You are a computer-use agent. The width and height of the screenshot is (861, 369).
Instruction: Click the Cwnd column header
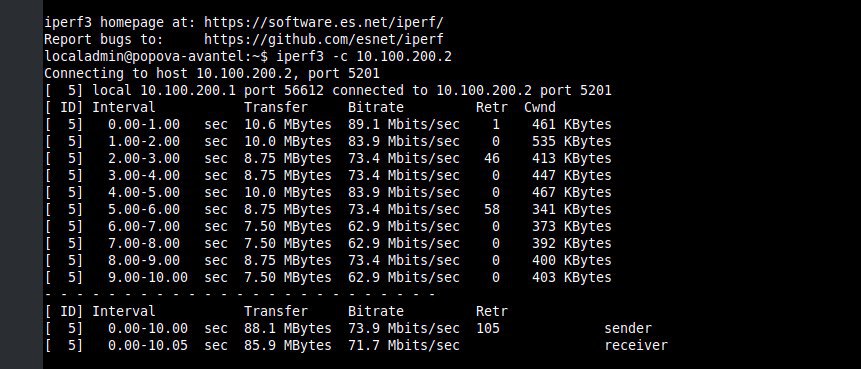(x=540, y=108)
